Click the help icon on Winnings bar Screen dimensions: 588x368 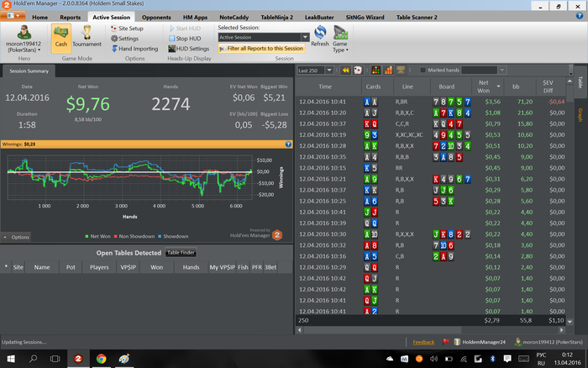tap(288, 144)
